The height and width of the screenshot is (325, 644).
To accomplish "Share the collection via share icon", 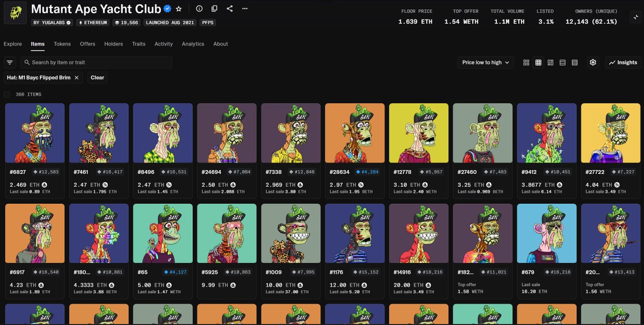I will (229, 9).
